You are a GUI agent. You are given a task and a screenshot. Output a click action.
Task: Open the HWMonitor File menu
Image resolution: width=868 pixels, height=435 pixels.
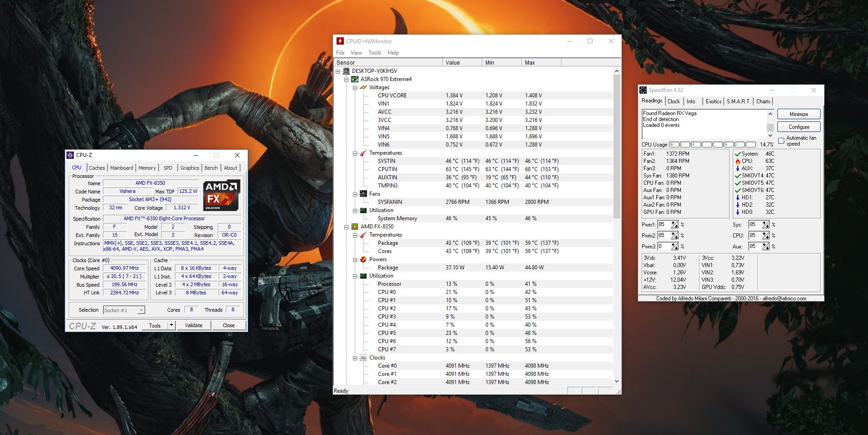click(340, 53)
